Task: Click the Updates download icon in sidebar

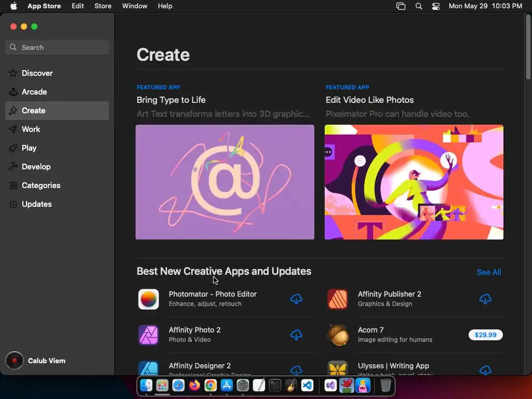Action: 13,204
